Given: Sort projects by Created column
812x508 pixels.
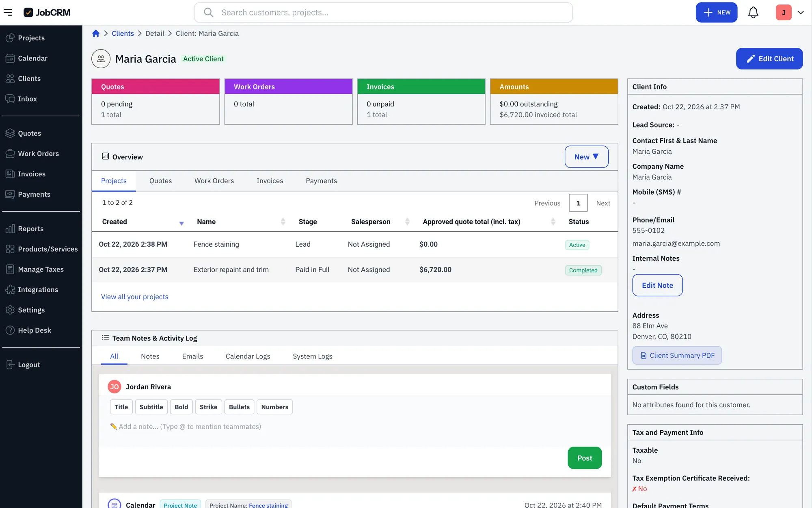Looking at the screenshot, I should pyautogui.click(x=143, y=222).
